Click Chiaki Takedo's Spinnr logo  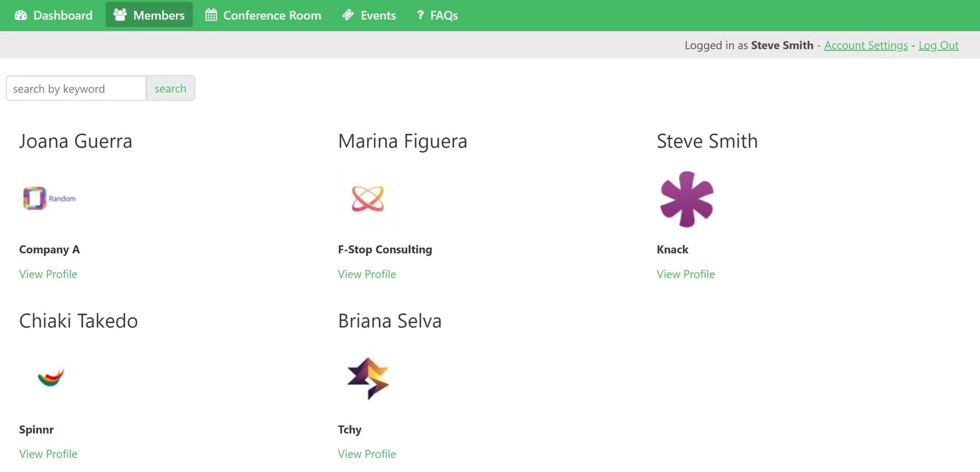(51, 378)
